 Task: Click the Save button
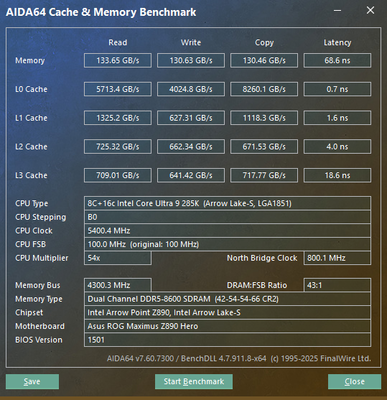(32, 381)
